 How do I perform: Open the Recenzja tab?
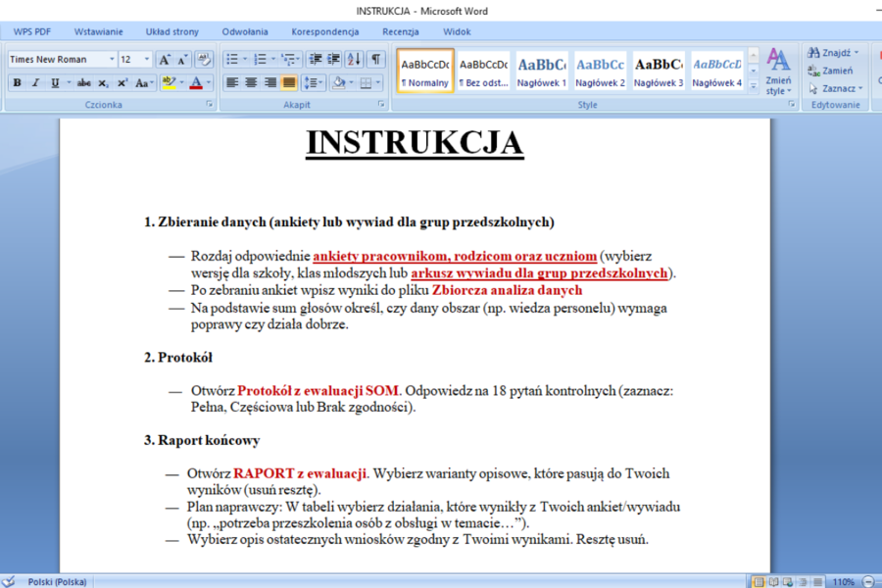click(401, 32)
